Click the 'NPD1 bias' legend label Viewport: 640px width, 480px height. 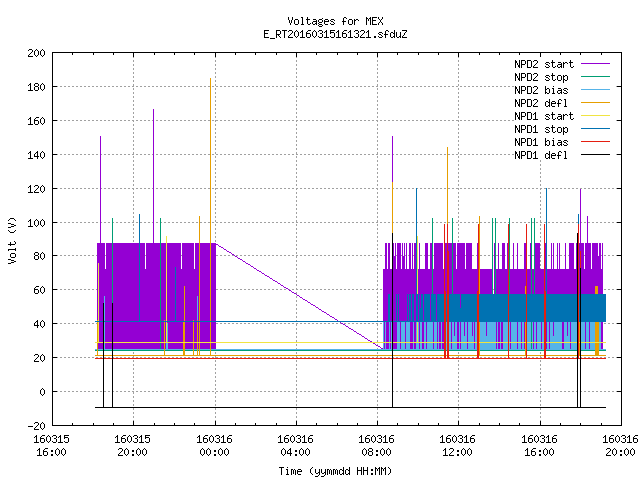point(541,142)
